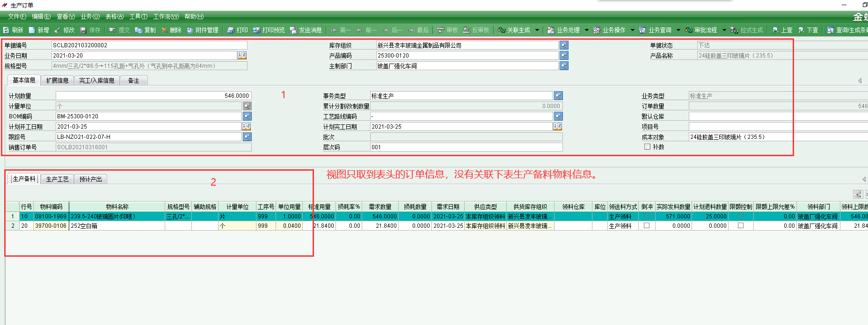This screenshot has height=325, width=868.
Task: Toggle 限额控制 checkbox in row 2
Action: click(x=741, y=225)
